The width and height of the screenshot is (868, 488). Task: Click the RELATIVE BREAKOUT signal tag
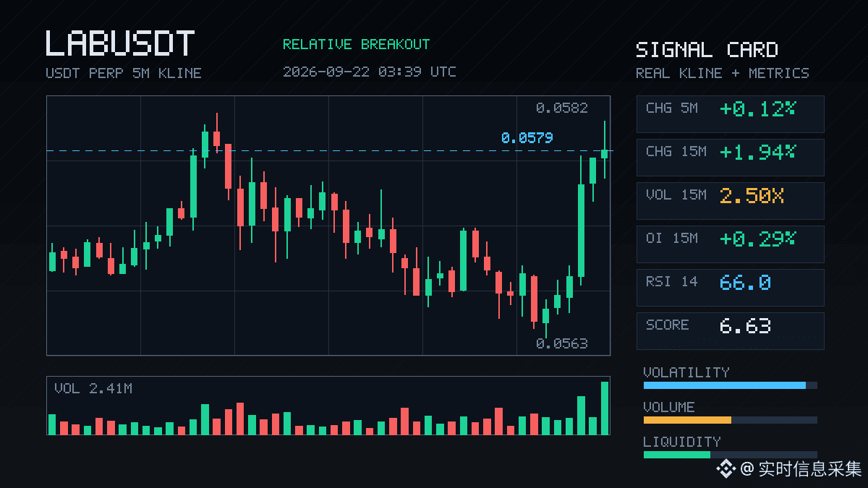(x=356, y=44)
